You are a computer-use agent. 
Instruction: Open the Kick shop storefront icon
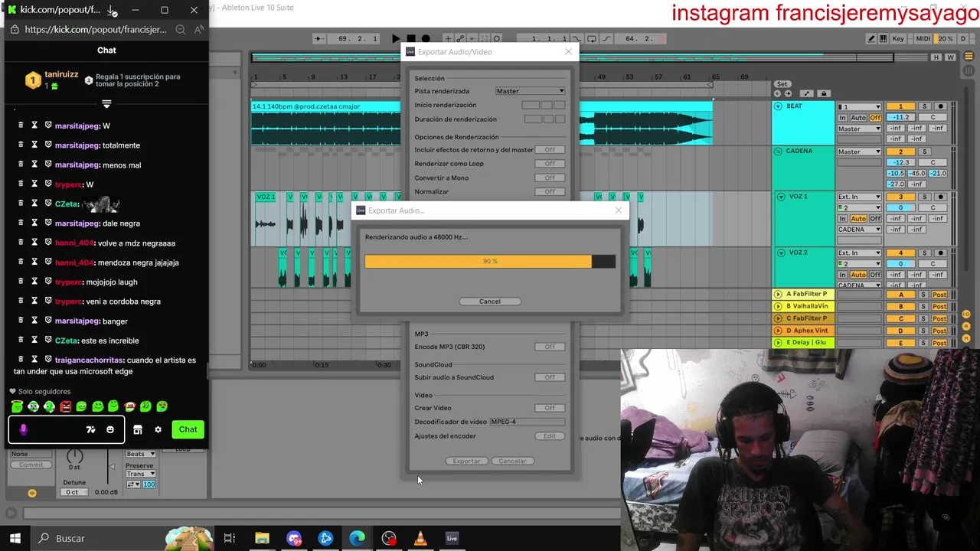click(138, 429)
